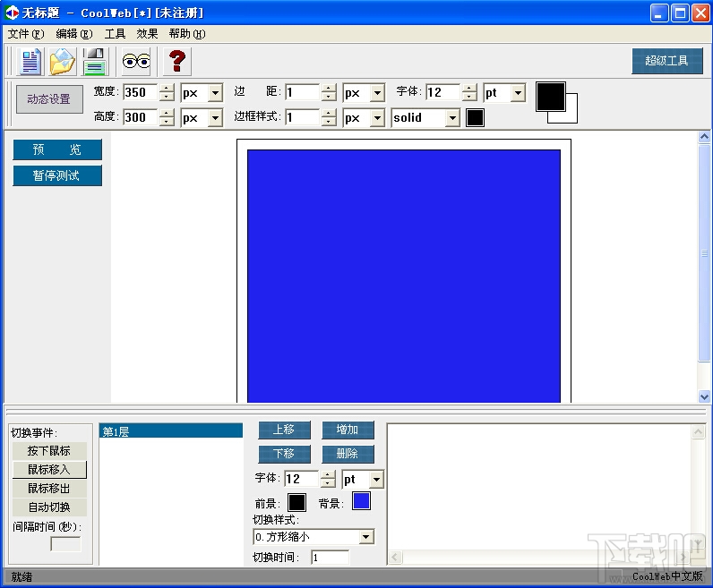Click the 超级工具 button
Screen dimensions: 713x588
pyautogui.click(x=667, y=61)
